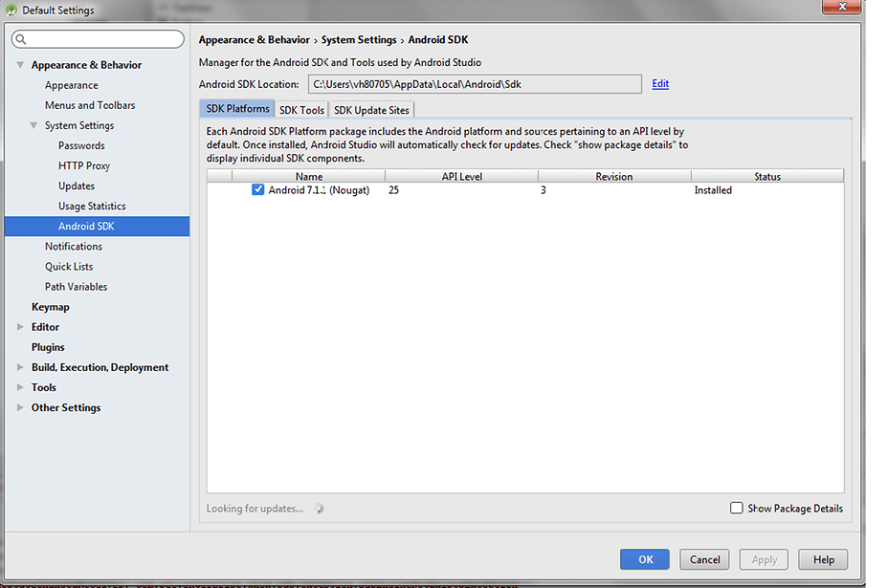The image size is (888, 588).
Task: Open the Keymap settings page
Action: [51, 307]
